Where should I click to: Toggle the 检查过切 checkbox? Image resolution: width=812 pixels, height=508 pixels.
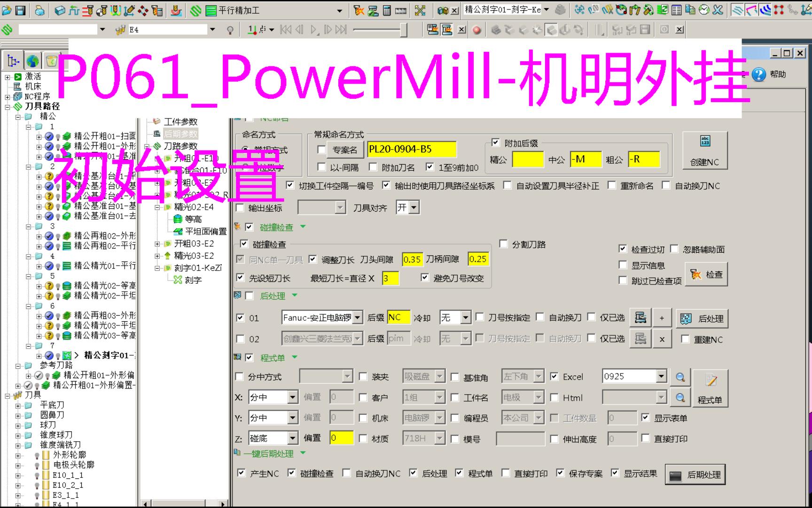(x=623, y=249)
